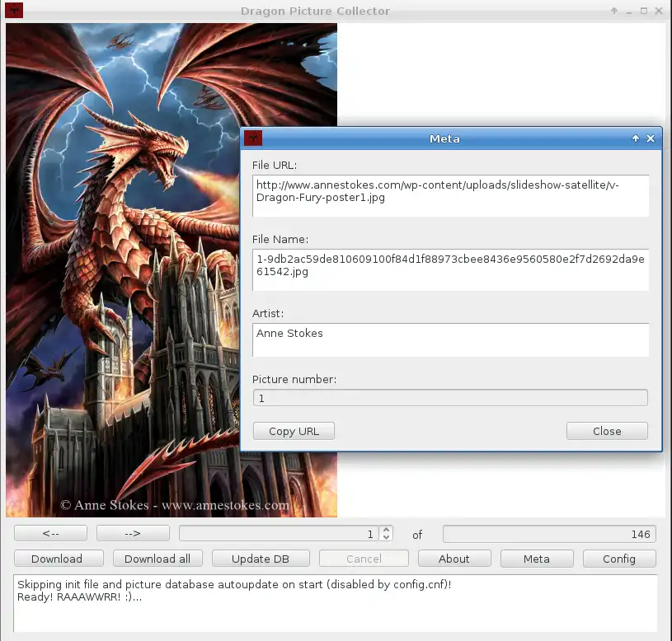
Task: Open the Config settings
Action: [x=619, y=559]
